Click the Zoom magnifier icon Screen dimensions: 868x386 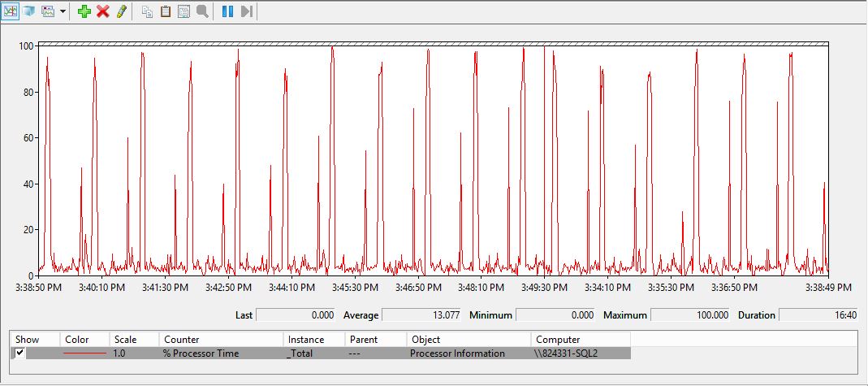203,11
